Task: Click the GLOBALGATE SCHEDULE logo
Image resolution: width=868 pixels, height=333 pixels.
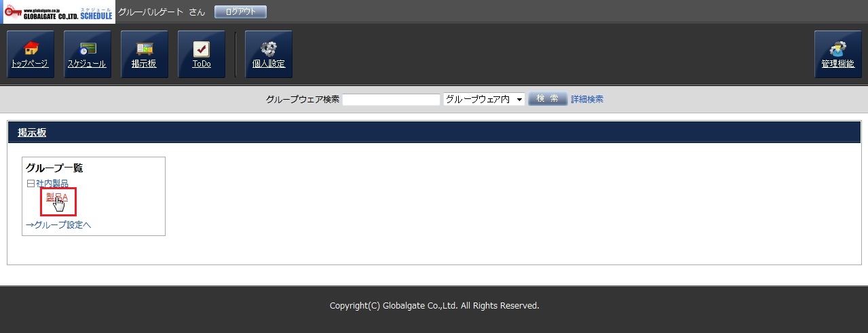Action: 58,12
